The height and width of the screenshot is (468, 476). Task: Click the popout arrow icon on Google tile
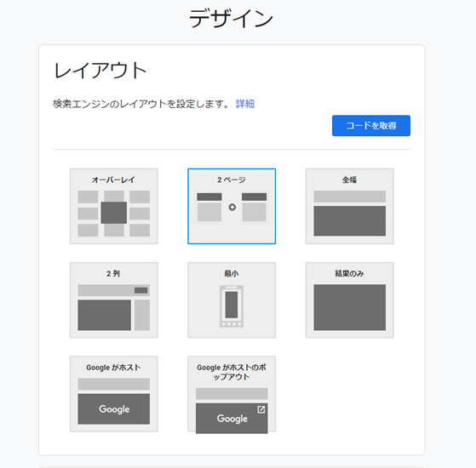pos(261,409)
